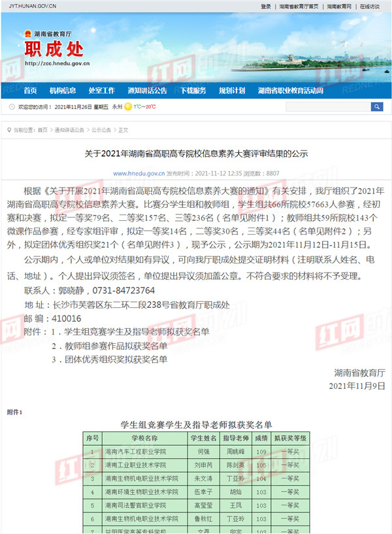The height and width of the screenshot is (534, 392).
Task: Click the http://zcc.hnedu.gov.cn banner URL
Action: point(57,63)
